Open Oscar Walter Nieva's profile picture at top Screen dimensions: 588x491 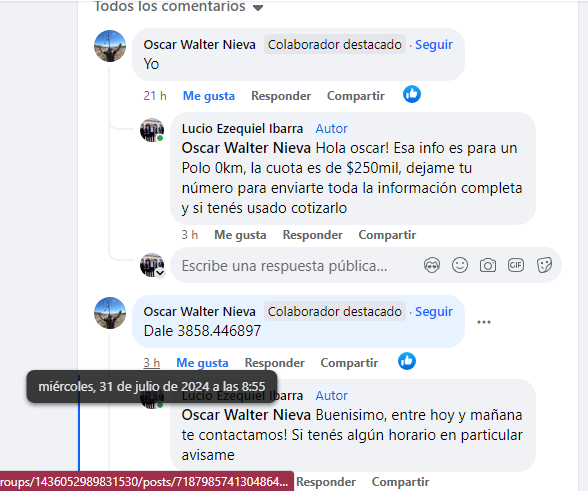[x=110, y=46]
